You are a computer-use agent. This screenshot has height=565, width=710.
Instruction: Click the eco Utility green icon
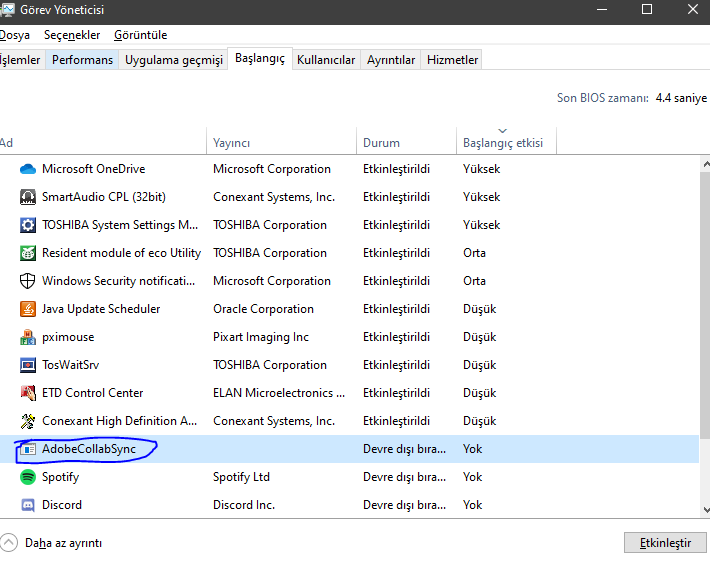click(x=28, y=253)
